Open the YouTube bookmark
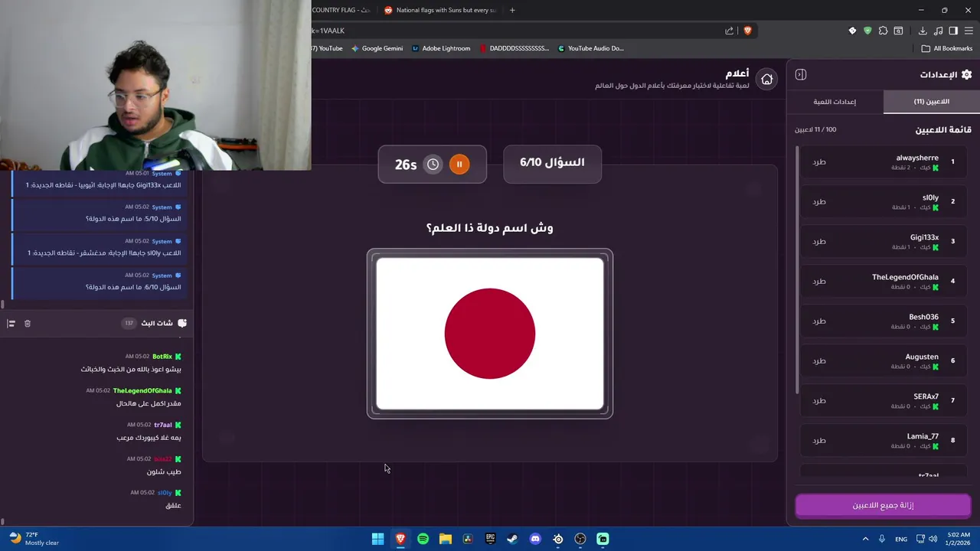980x551 pixels. pos(328,48)
